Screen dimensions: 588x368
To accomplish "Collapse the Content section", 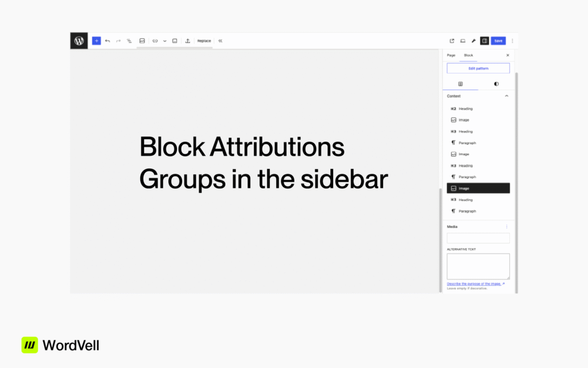I will tap(506, 96).
